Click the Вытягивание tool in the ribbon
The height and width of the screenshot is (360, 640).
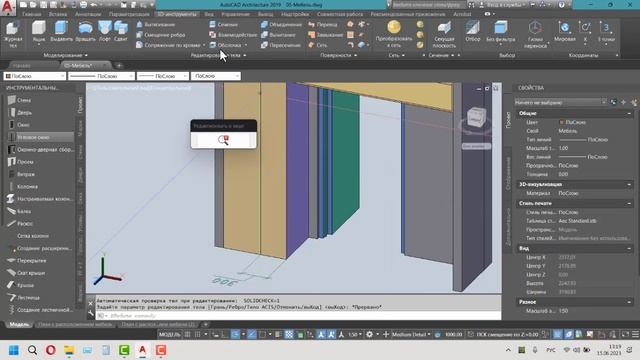click(x=155, y=24)
